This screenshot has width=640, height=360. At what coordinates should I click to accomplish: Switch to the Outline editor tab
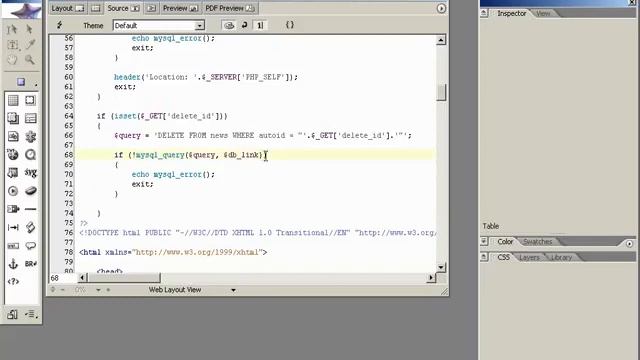coord(151,8)
